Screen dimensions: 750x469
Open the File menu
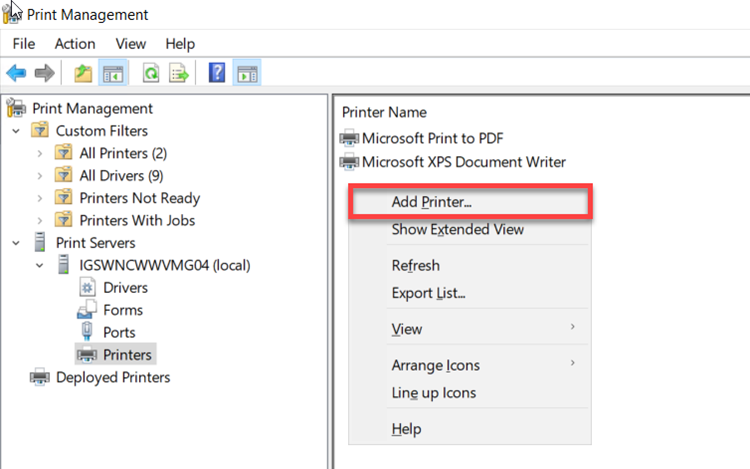coord(23,44)
